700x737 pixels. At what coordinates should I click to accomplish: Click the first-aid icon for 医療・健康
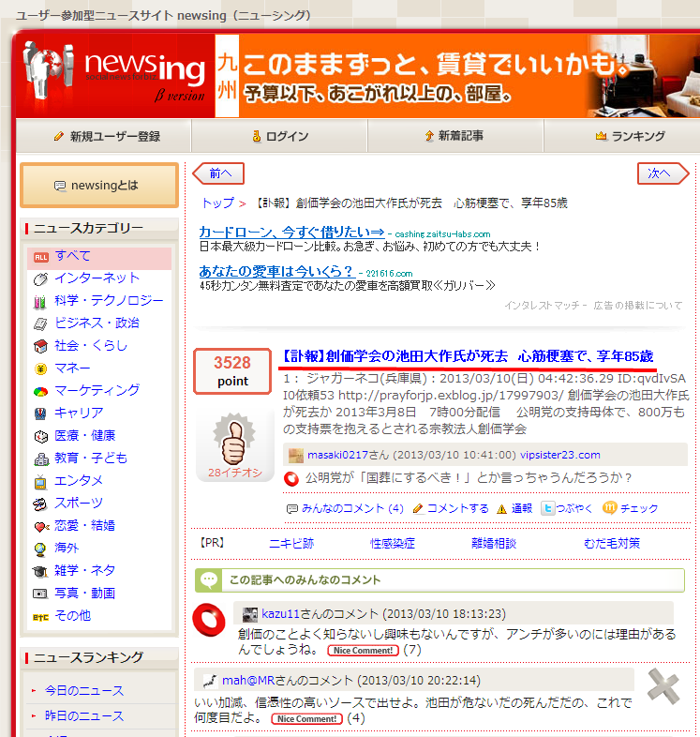coord(41,437)
